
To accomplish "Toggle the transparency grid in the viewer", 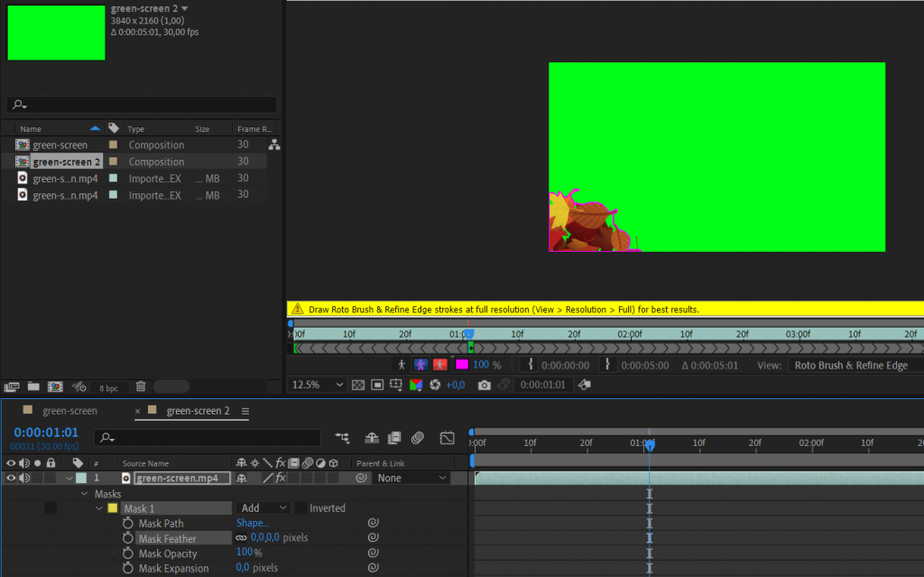I will [x=359, y=385].
